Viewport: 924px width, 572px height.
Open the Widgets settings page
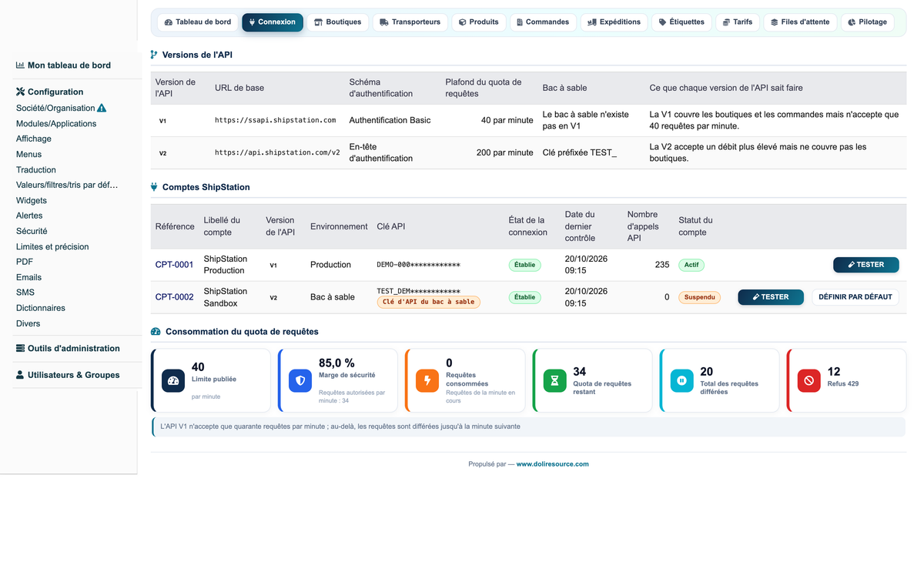(32, 201)
